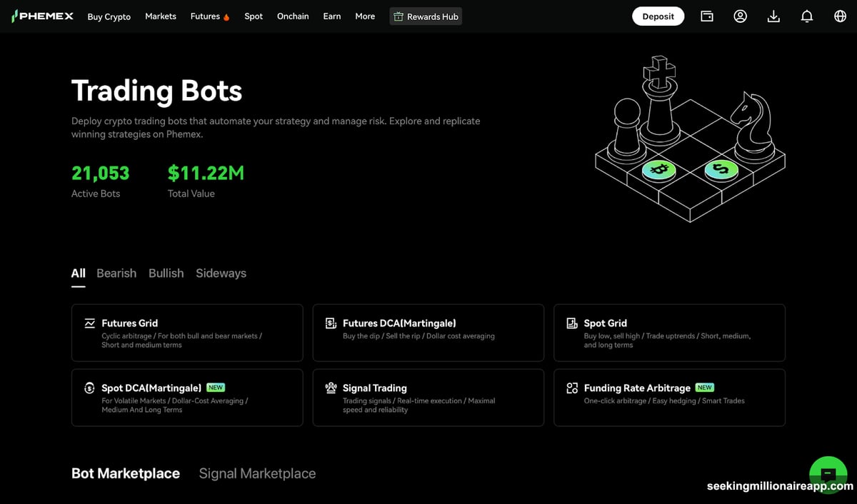Expand the Earn menu
The height and width of the screenshot is (504, 857).
331,16
